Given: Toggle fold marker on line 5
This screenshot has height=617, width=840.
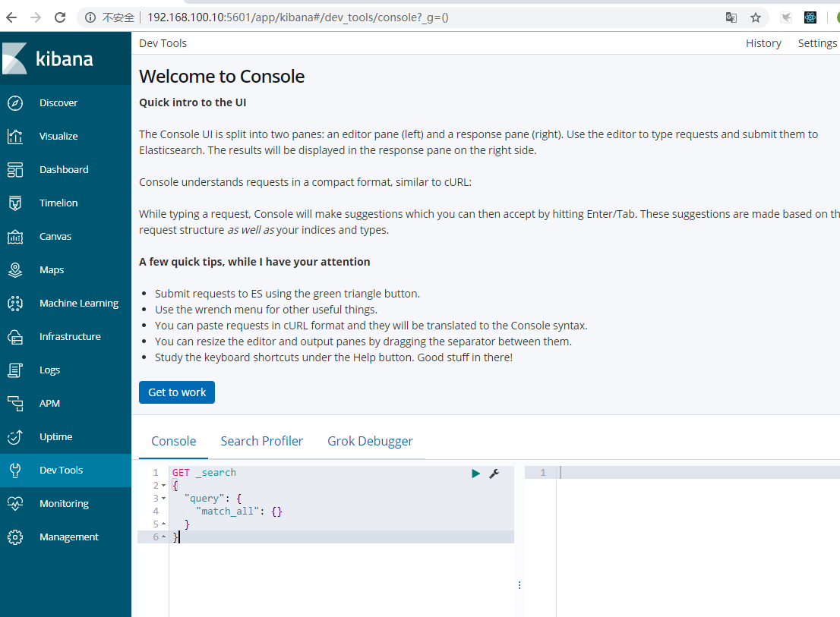Looking at the screenshot, I should click(x=163, y=524).
